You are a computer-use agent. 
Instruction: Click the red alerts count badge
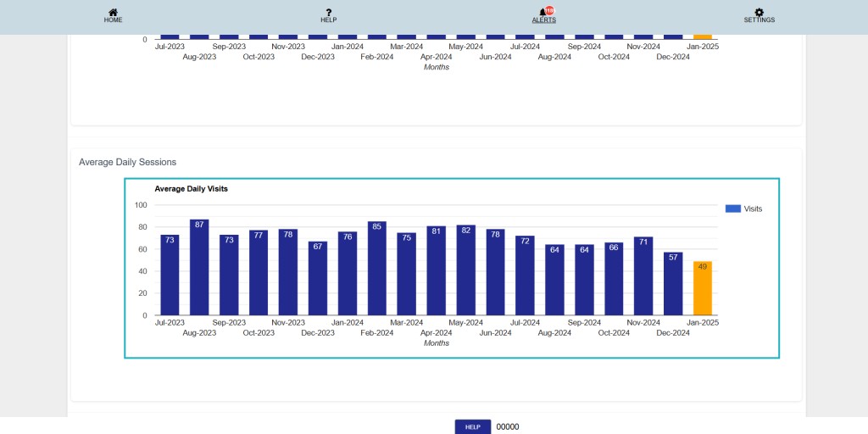(549, 10)
